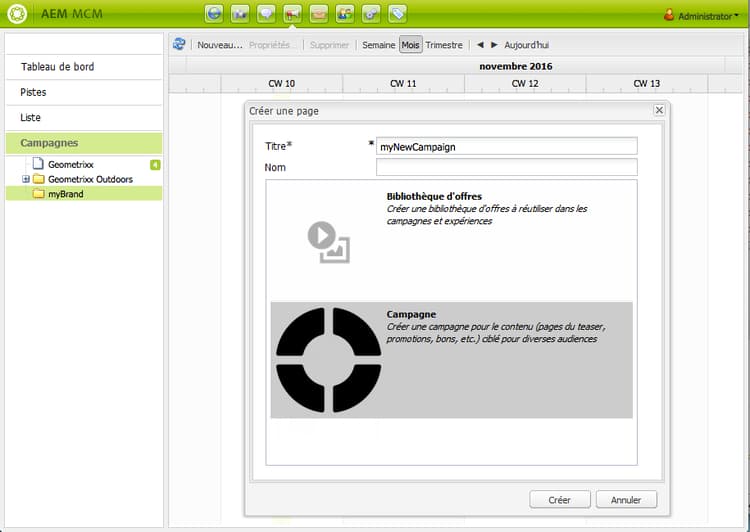Open the Nouveau... menu

click(x=220, y=45)
